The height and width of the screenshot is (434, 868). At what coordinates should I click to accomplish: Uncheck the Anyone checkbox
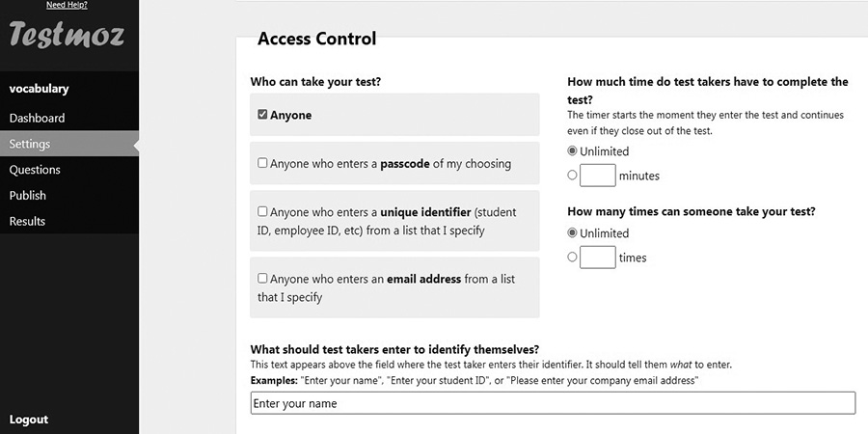[262, 115]
